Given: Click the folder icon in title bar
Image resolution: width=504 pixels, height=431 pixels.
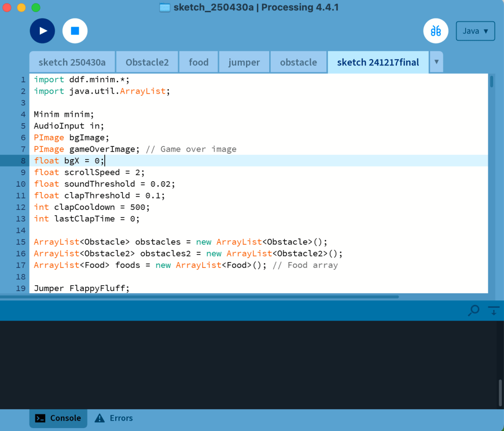Looking at the screenshot, I should (x=165, y=7).
